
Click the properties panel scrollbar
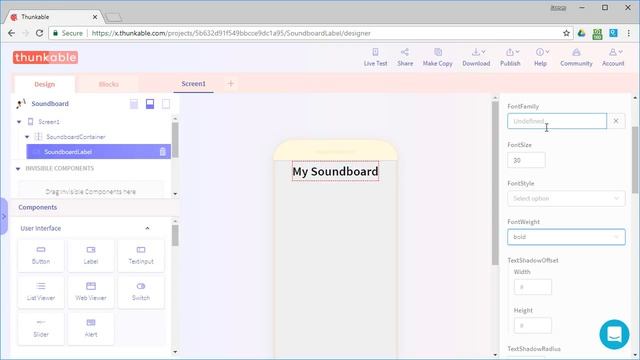click(635, 160)
